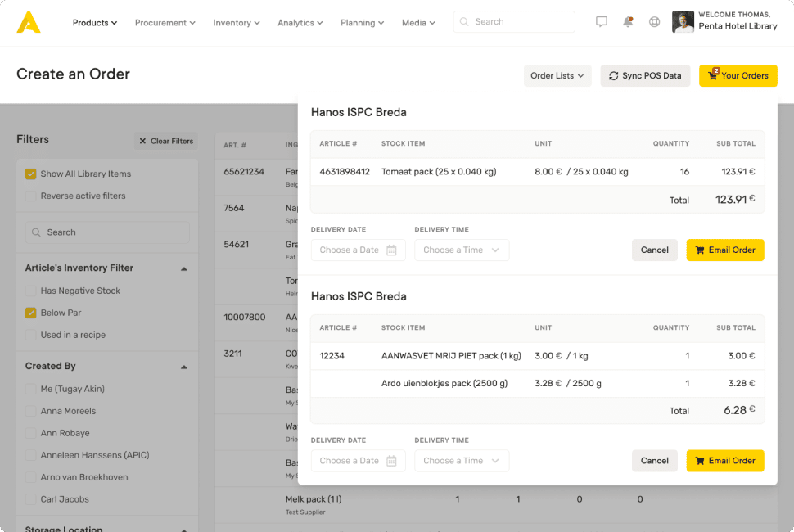Click the Filters search field
Viewport: 794px width, 532px height.
pos(107,232)
